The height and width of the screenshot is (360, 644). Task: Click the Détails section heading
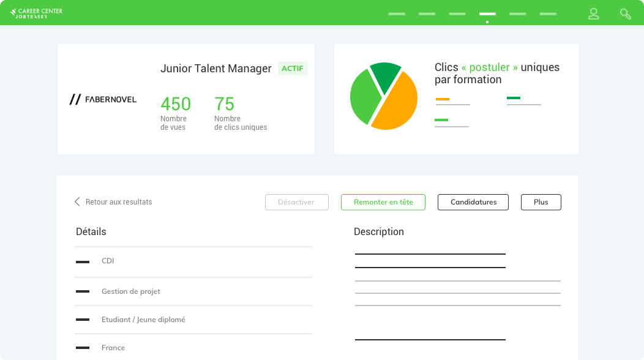[x=91, y=232]
